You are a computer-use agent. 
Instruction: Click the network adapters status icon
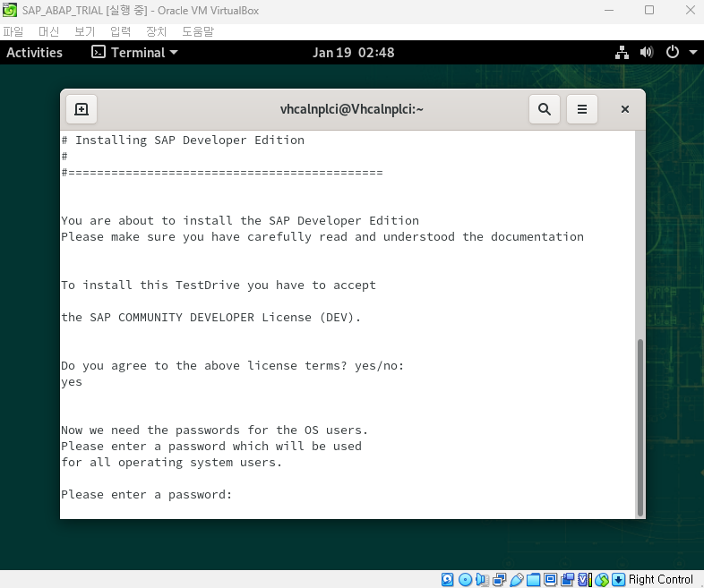pyautogui.click(x=499, y=579)
